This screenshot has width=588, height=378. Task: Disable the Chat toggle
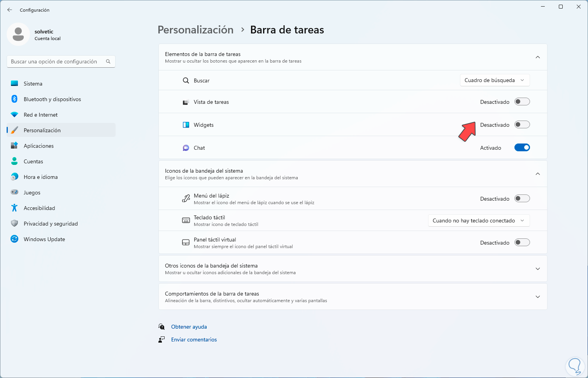[x=522, y=148]
